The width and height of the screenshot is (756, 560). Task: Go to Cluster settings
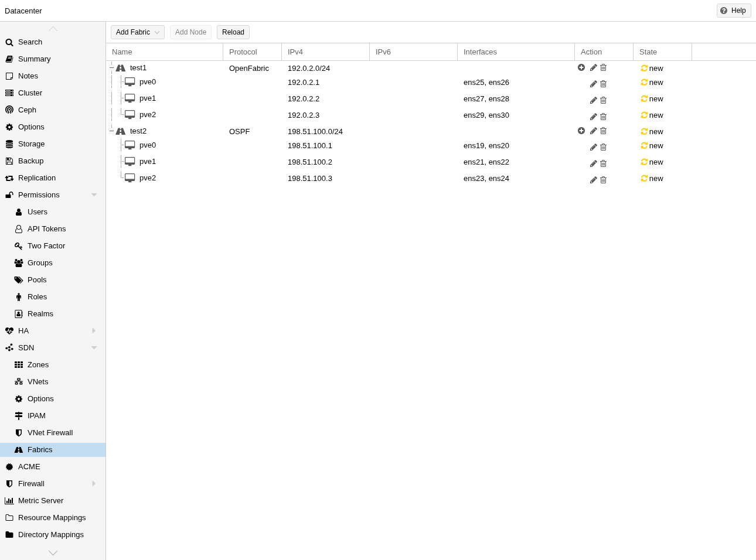pos(53,93)
